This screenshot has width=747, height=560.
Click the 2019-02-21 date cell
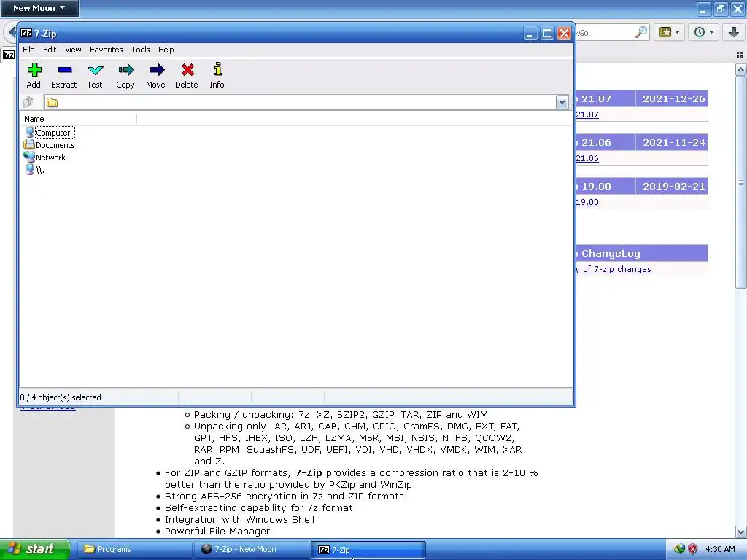[x=673, y=186]
